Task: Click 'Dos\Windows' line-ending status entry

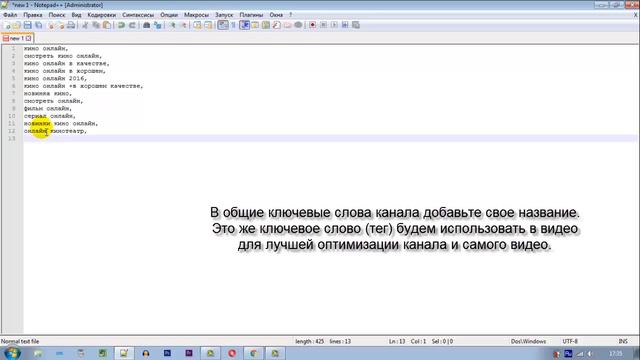Action: click(528, 341)
